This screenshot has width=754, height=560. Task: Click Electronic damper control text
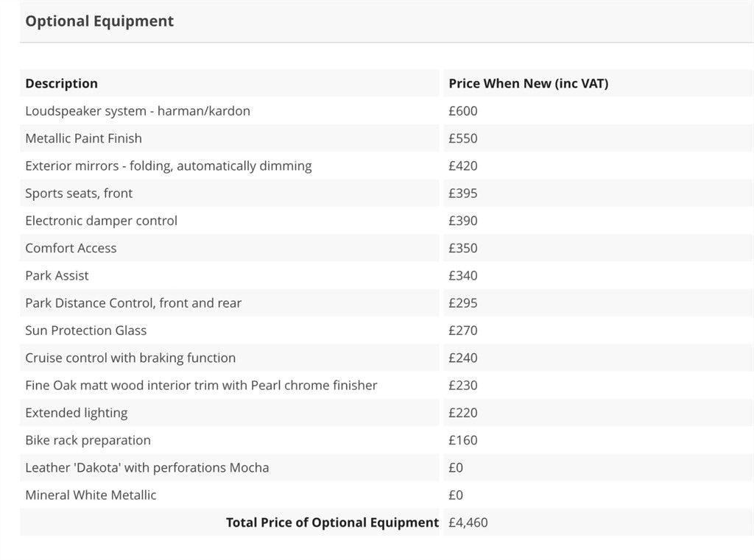tap(101, 221)
